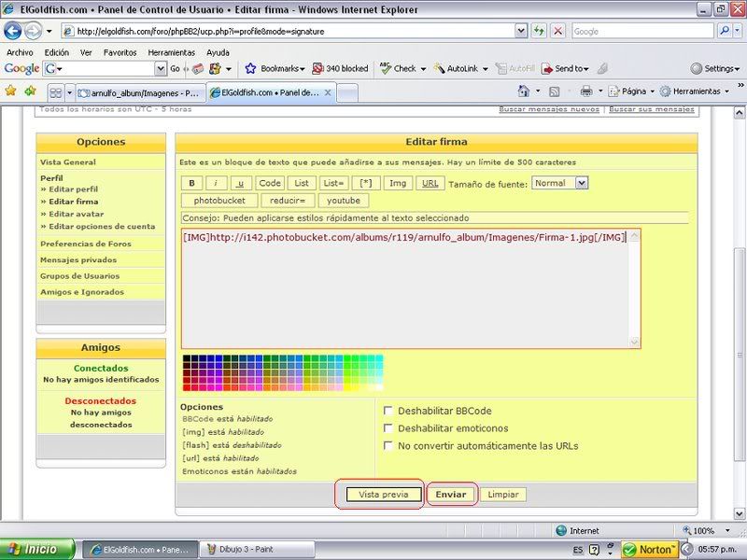Click the AutoLink toolbar icon
The image size is (747, 560).
point(439,68)
